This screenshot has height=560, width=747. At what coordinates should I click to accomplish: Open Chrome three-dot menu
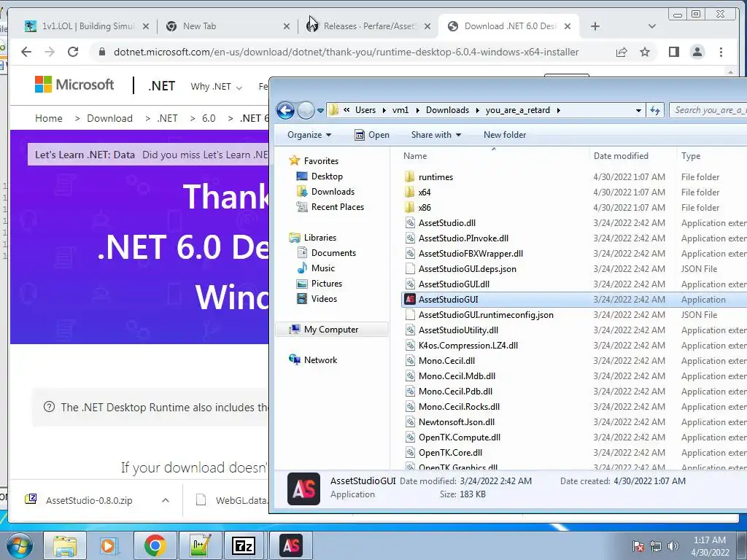click(721, 52)
